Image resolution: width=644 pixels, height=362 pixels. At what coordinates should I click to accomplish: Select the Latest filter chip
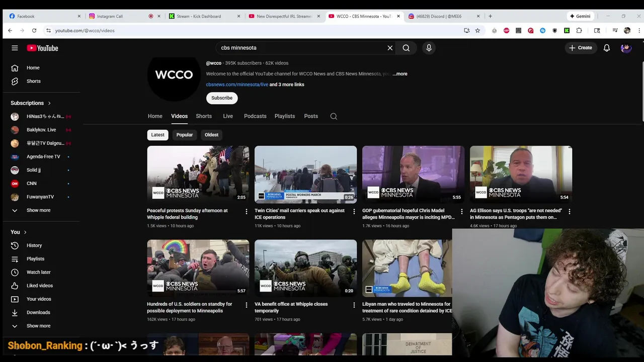[x=158, y=135]
